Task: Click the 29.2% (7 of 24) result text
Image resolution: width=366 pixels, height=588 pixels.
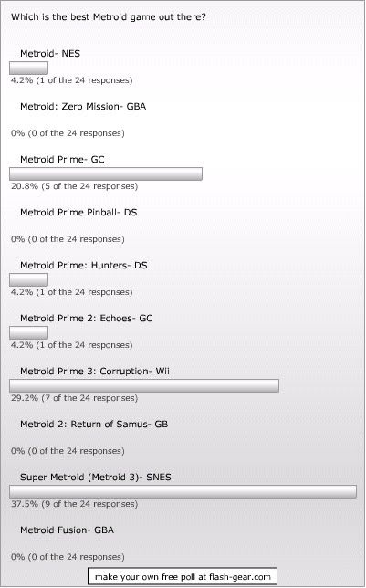Action: pyautogui.click(x=74, y=398)
